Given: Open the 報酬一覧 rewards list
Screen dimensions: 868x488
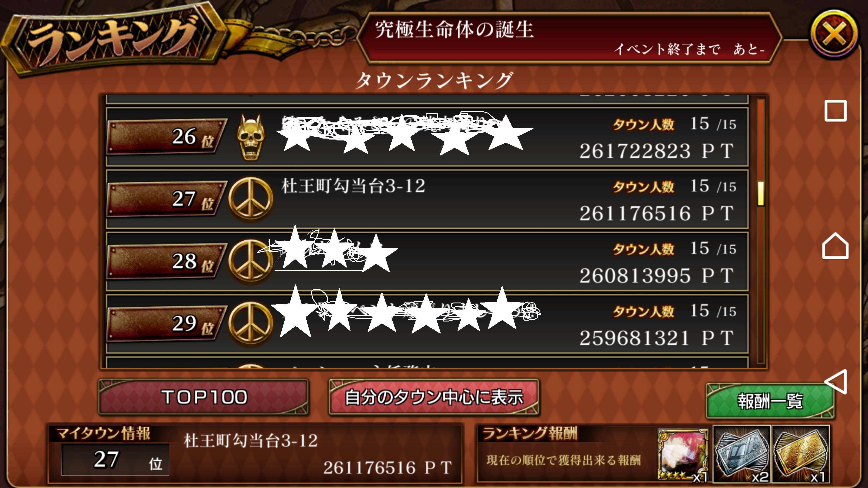Looking at the screenshot, I should (x=770, y=401).
